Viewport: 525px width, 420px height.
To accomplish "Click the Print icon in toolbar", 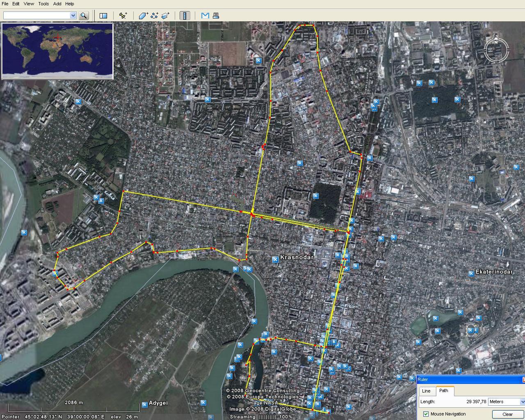I will 216,16.
